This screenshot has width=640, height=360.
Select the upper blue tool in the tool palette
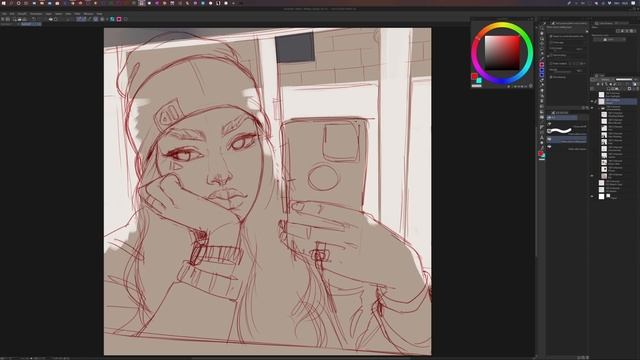click(x=542, y=70)
